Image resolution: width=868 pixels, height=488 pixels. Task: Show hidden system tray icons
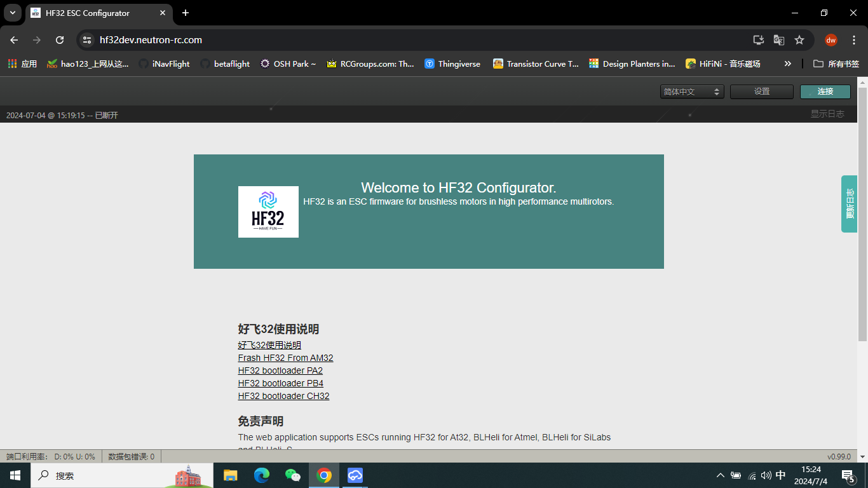click(720, 475)
